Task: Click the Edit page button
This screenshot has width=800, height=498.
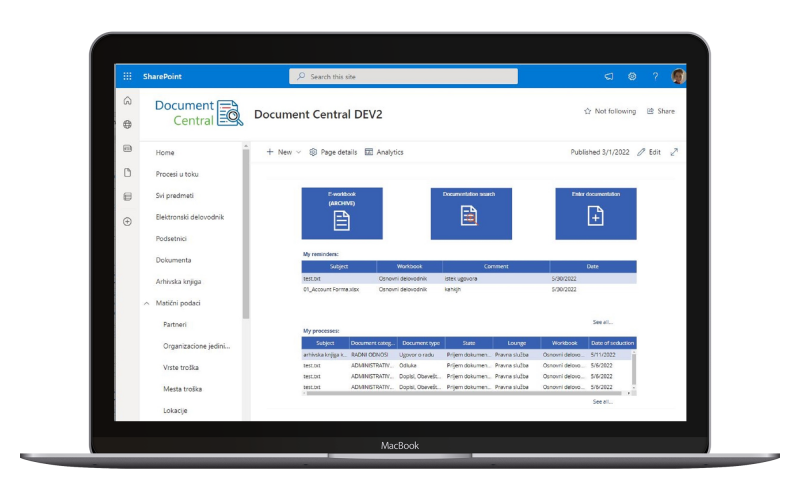Action: click(x=648, y=152)
